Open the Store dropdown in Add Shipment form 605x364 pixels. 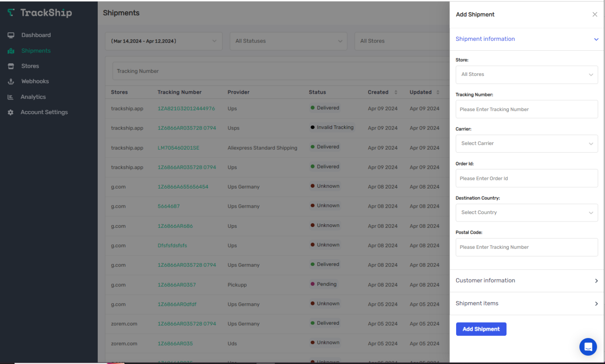[527, 74]
